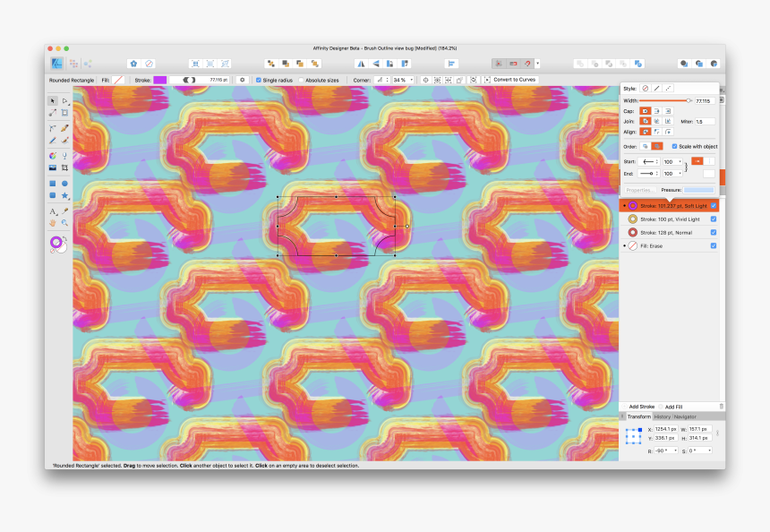
Task: Open the Rotation -90° dropdown
Action: [676, 450]
